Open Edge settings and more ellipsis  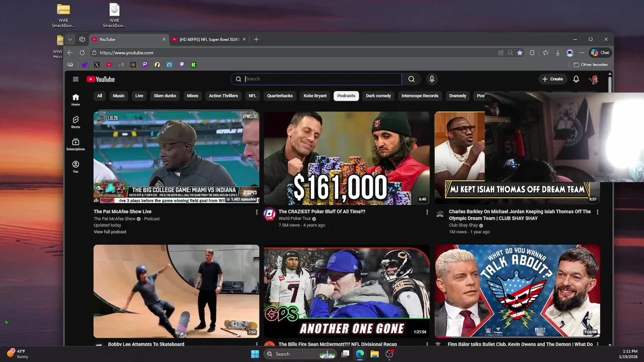582,52
